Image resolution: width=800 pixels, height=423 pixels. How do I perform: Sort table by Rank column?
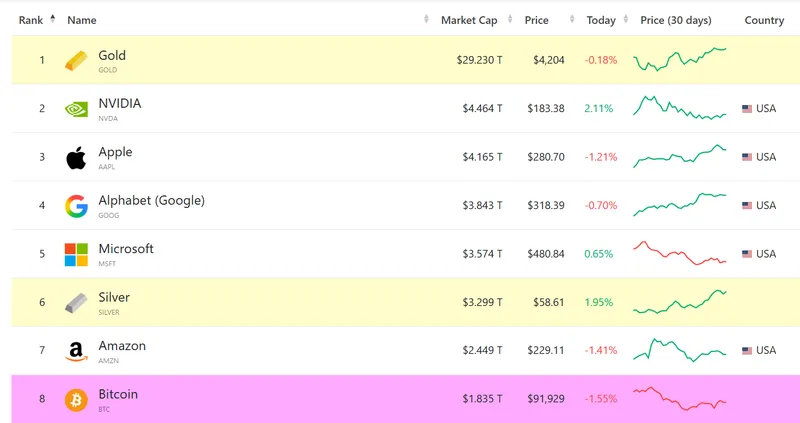click(x=31, y=20)
